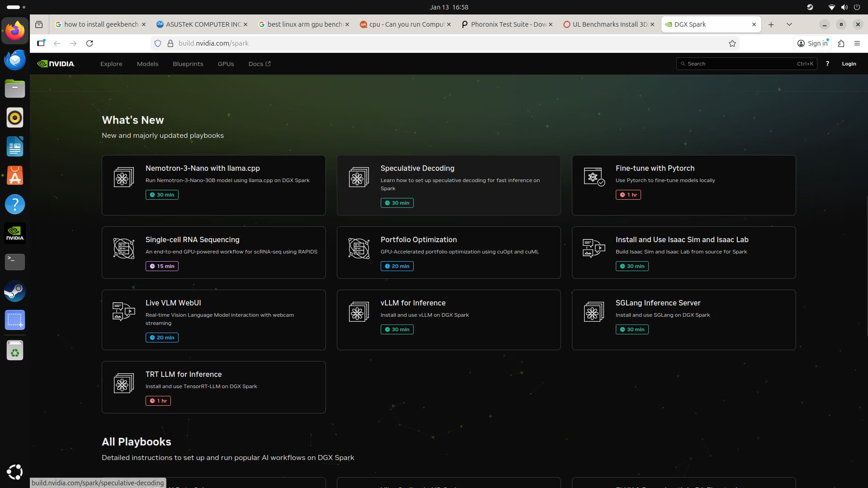Viewport: 868px width, 488px height.
Task: Click the help question mark icon
Action: tap(827, 64)
